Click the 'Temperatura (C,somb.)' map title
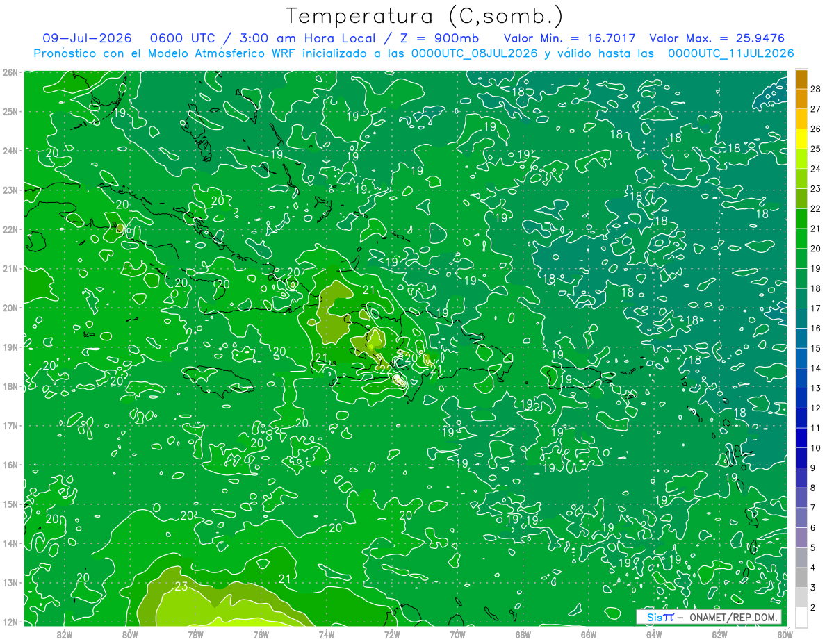Viewport: 834px width, 644px height. [425, 16]
